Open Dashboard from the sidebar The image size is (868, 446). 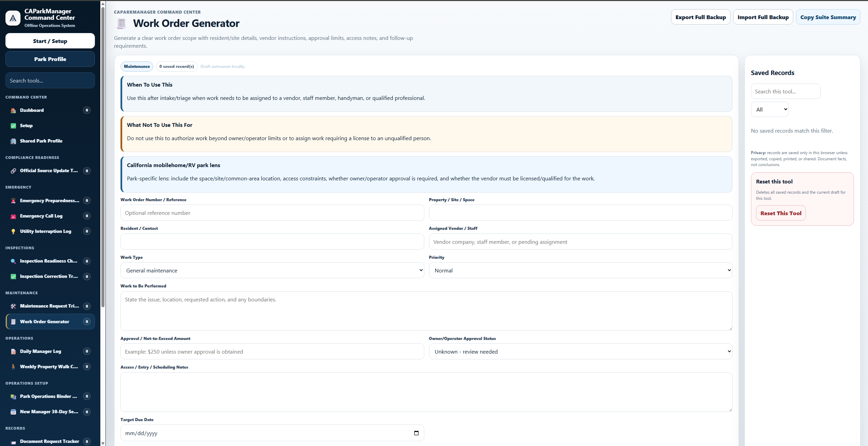[x=50, y=110]
